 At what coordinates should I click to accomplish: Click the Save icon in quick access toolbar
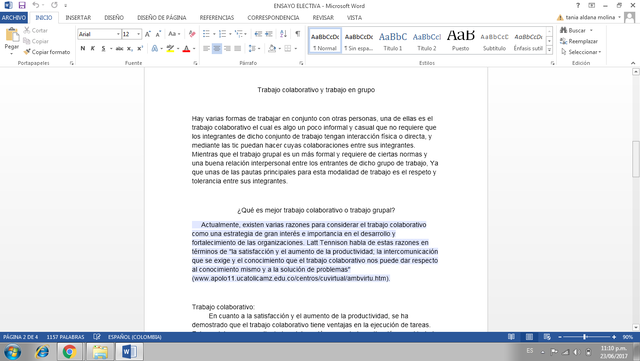(x=22, y=5)
